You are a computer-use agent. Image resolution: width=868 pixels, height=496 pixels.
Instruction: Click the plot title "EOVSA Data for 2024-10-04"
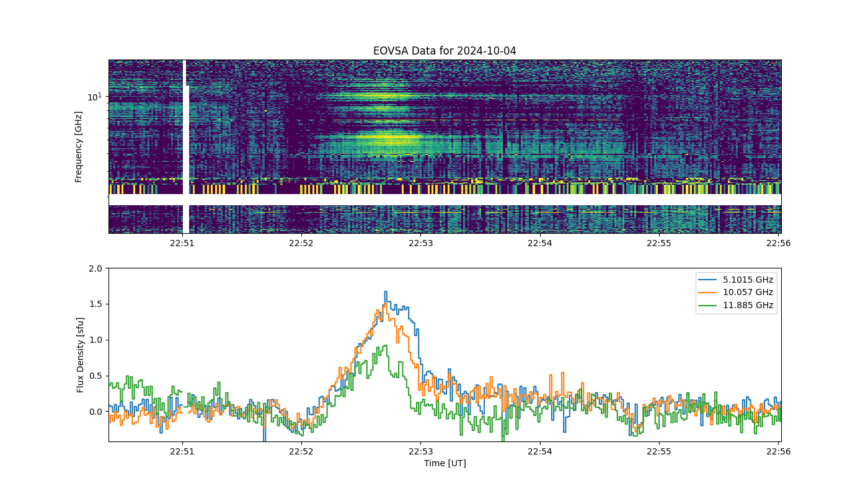point(445,51)
